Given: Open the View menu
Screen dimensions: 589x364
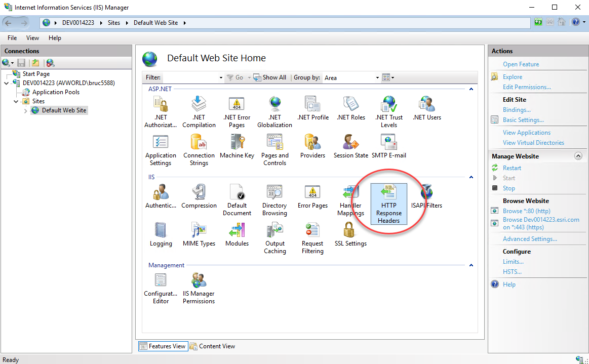Looking at the screenshot, I should point(32,38).
